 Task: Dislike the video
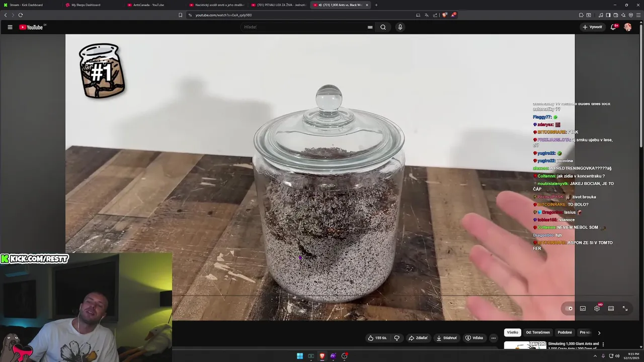pyautogui.click(x=396, y=338)
